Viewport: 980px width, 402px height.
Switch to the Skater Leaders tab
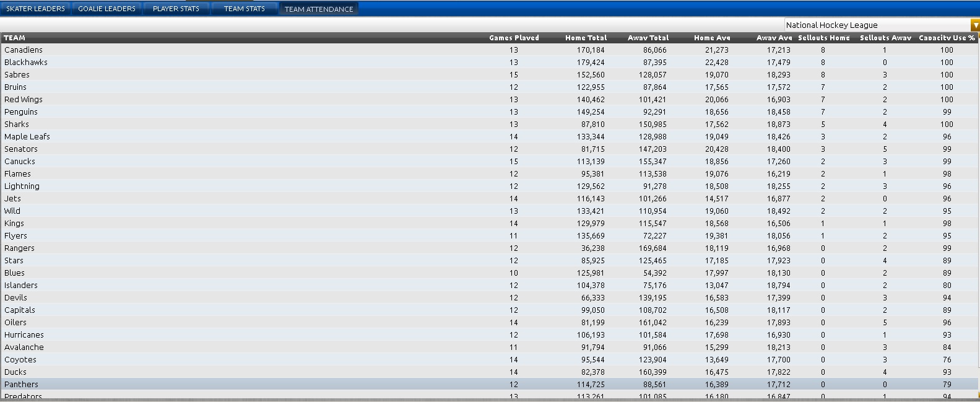pyautogui.click(x=35, y=9)
